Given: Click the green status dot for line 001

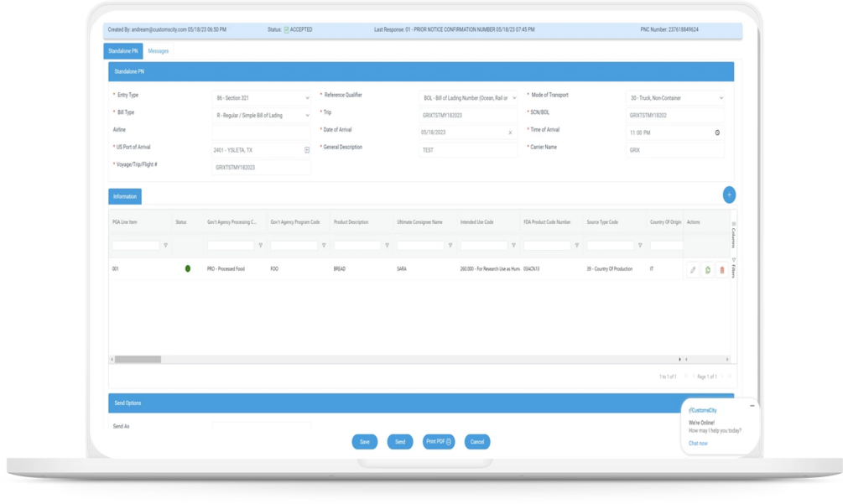Looking at the screenshot, I should pyautogui.click(x=188, y=268).
